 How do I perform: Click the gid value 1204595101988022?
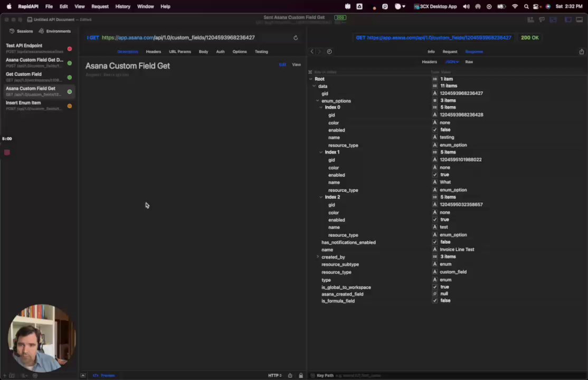[460, 160]
